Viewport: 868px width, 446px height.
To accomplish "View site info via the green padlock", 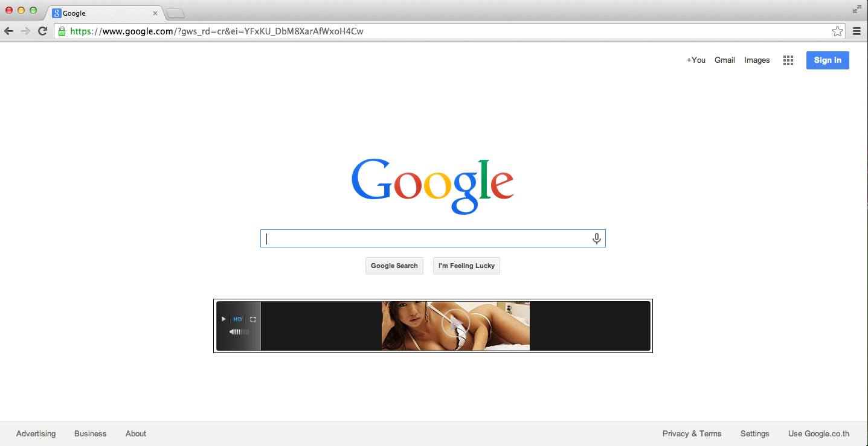I will (62, 31).
